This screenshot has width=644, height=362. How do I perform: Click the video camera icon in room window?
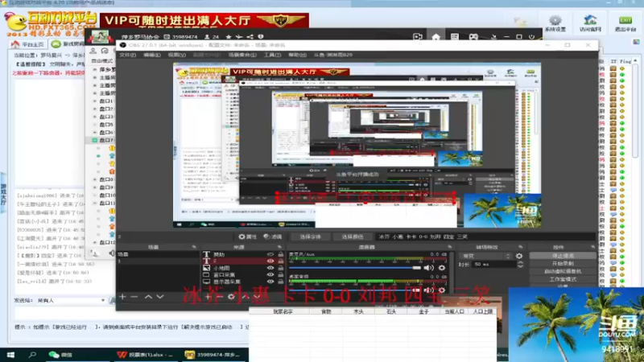pyautogui.click(x=418, y=37)
